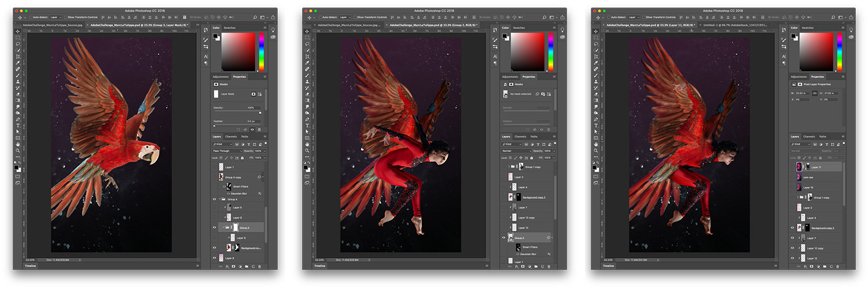
Task: Hide Layer 8 in the left window
Action: [x=214, y=258]
